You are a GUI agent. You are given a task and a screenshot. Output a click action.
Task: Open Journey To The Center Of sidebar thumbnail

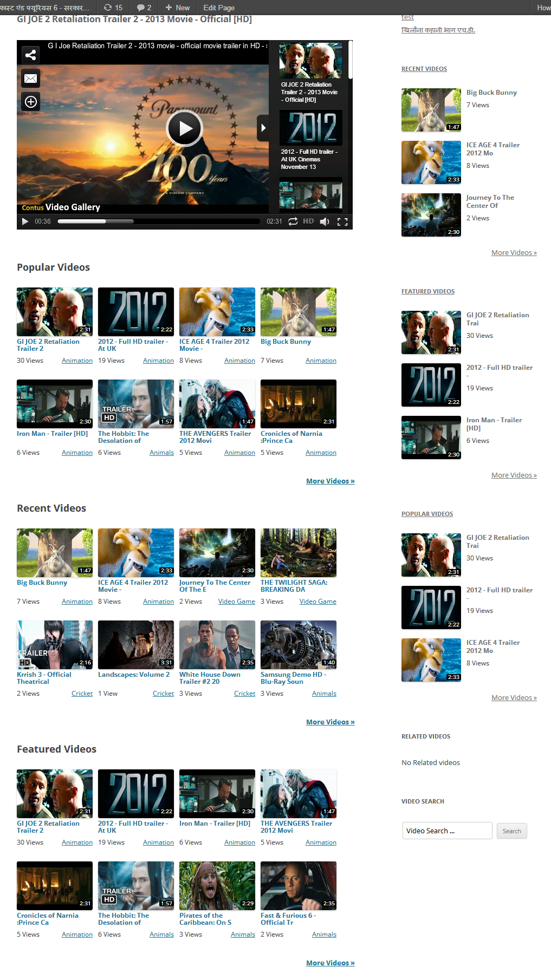tap(431, 215)
